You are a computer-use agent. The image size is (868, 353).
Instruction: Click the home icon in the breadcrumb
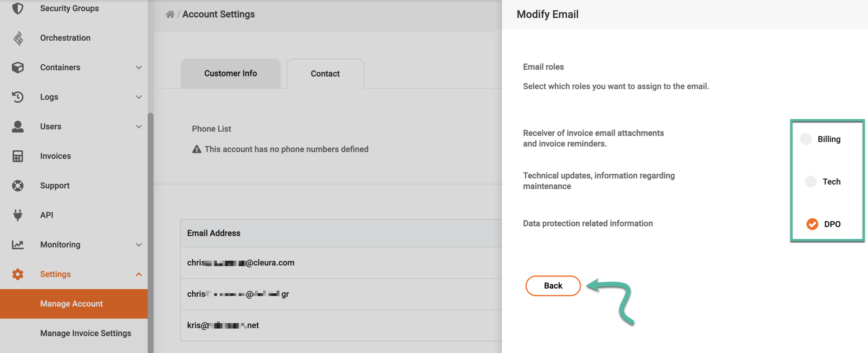click(170, 14)
